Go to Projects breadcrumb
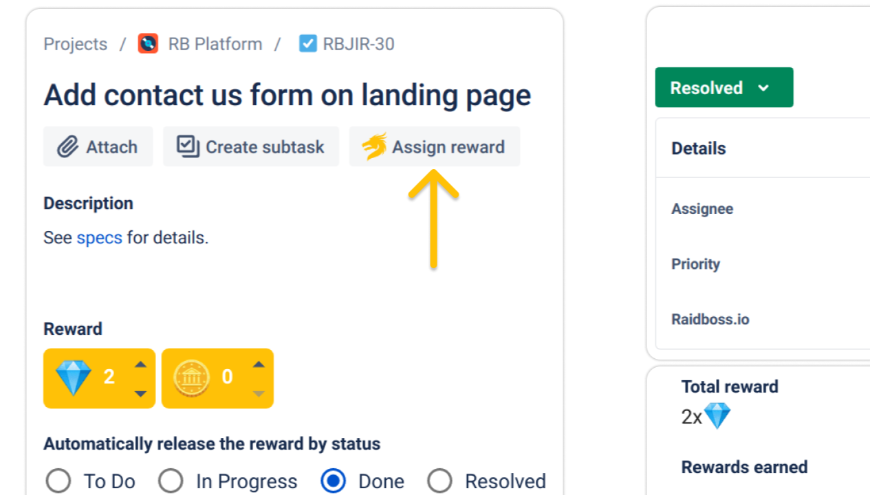This screenshot has width=870, height=495. point(75,44)
